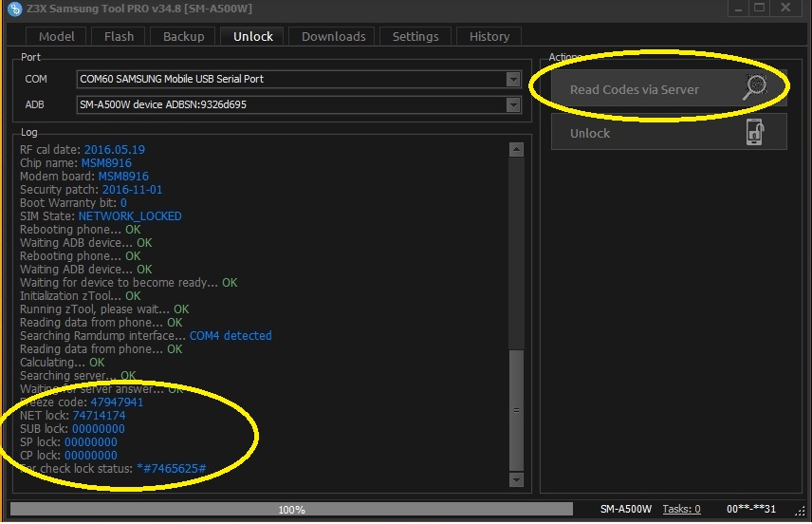Click the log scrollbar down arrow
Image resolution: width=812 pixels, height=524 pixels.
(x=516, y=479)
